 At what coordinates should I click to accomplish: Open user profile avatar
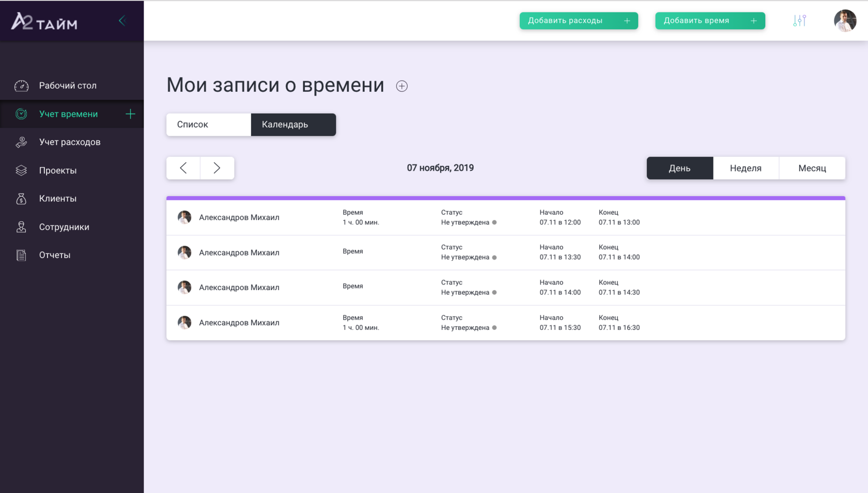(845, 21)
